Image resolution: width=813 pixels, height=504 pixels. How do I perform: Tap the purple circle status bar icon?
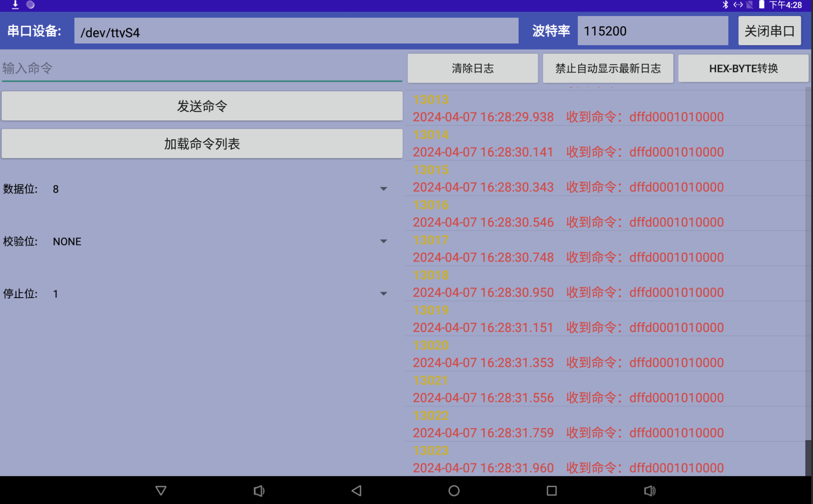30,5
